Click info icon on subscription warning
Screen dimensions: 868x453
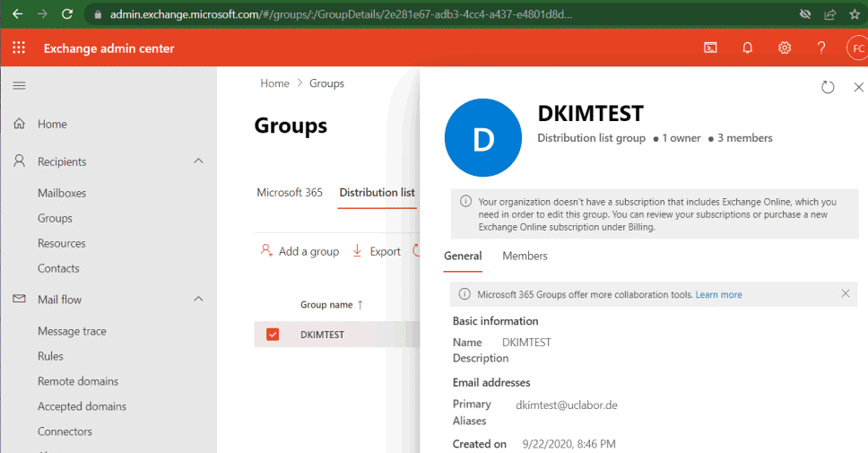click(x=466, y=201)
